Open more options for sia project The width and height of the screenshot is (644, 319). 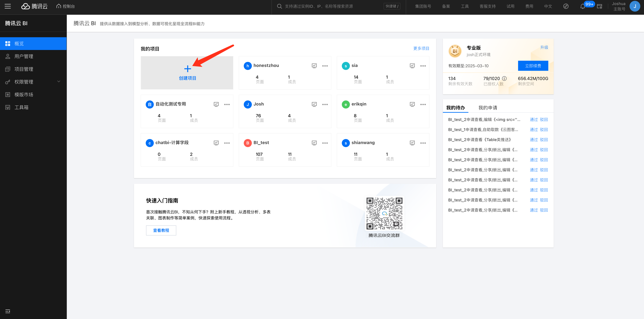(423, 66)
